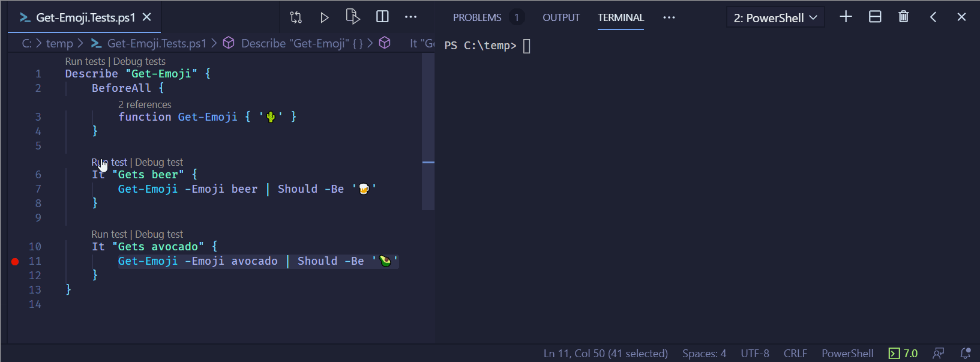980x362 pixels.
Task: Kill terminal with trash icon
Action: 904,17
